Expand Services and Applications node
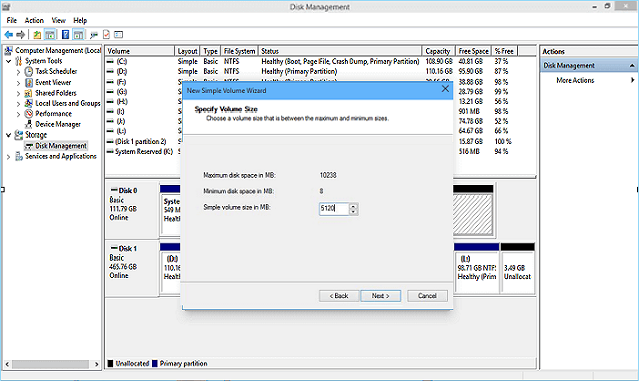639x381 pixels. tap(9, 157)
